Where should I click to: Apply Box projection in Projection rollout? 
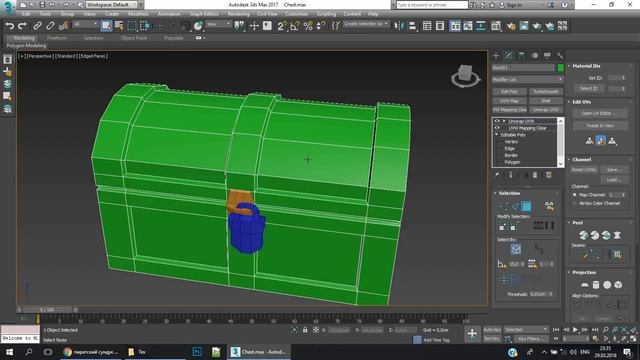[618, 285]
